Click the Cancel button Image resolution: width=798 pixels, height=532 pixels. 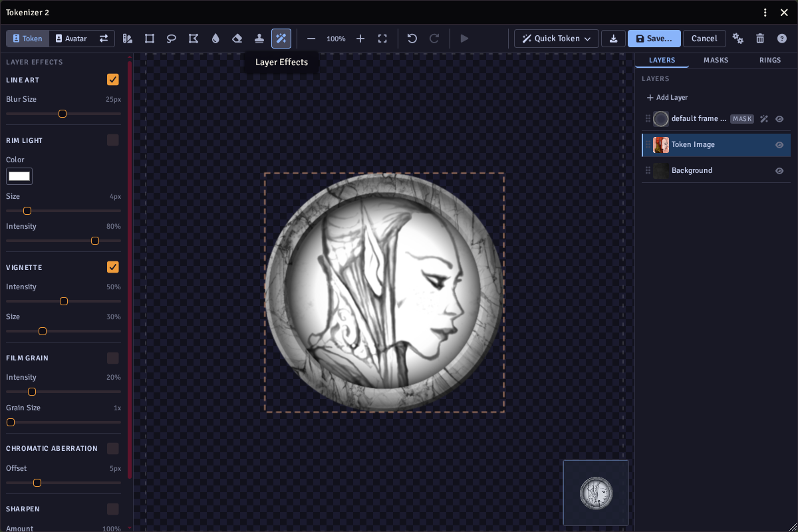(x=704, y=39)
